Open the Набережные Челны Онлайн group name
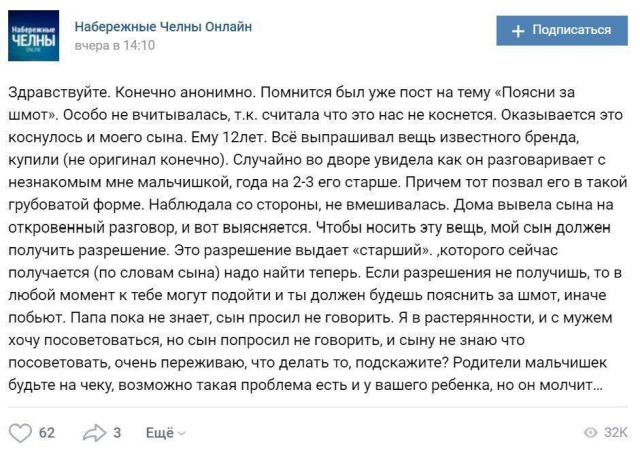This screenshot has height=456, width=640. pyautogui.click(x=163, y=27)
